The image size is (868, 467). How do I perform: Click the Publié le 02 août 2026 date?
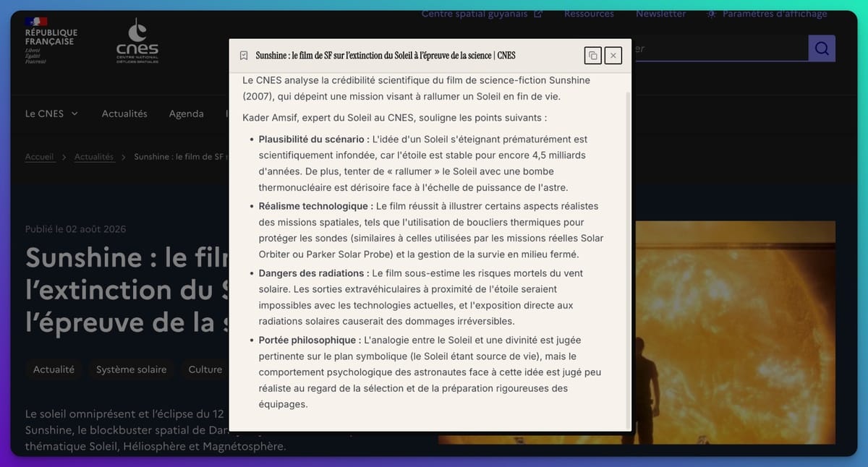76,229
